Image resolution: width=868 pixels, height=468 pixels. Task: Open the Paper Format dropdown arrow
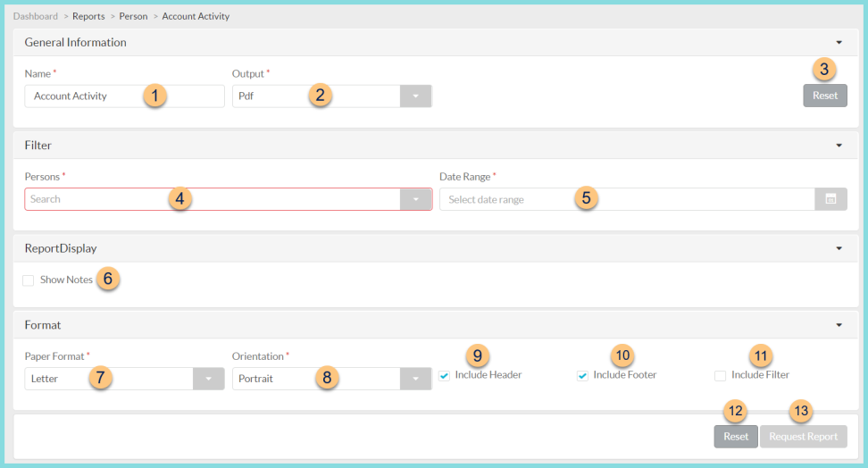[209, 379]
